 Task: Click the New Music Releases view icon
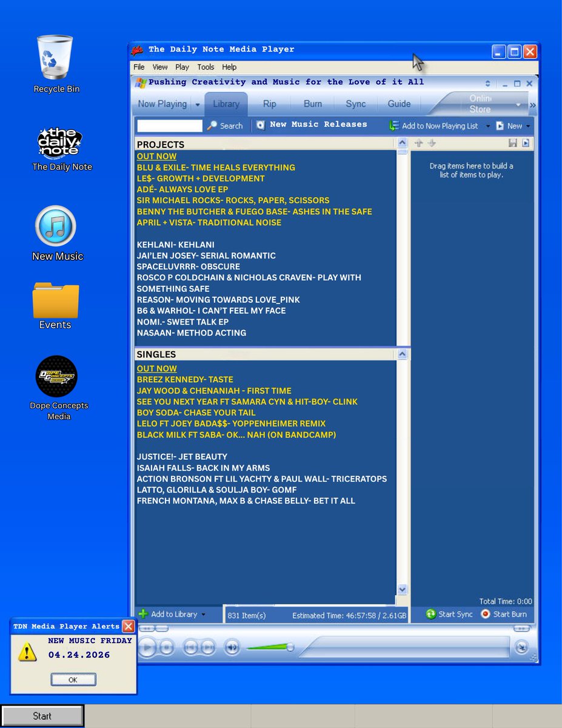(261, 125)
